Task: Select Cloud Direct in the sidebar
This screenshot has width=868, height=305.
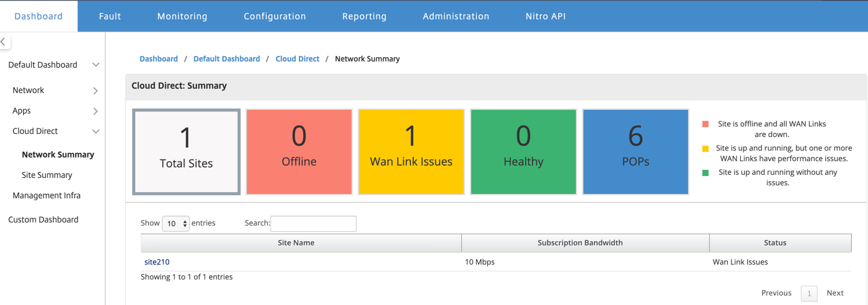Action: coord(35,131)
